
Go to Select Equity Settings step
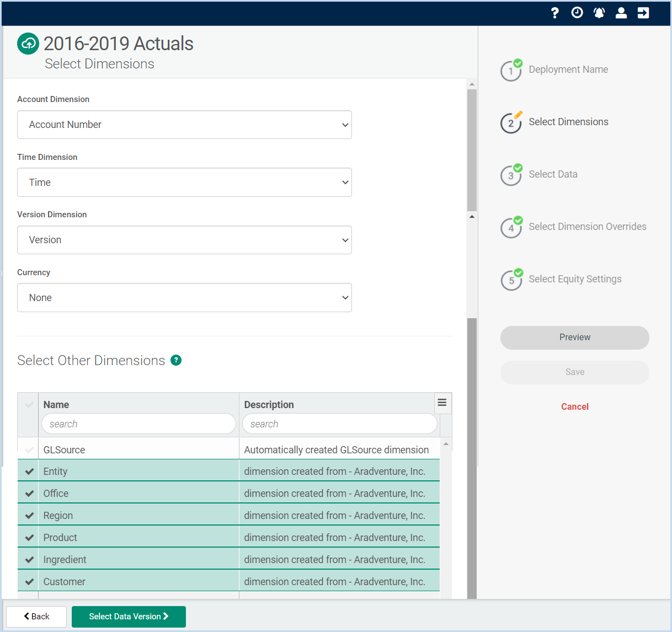coord(575,279)
